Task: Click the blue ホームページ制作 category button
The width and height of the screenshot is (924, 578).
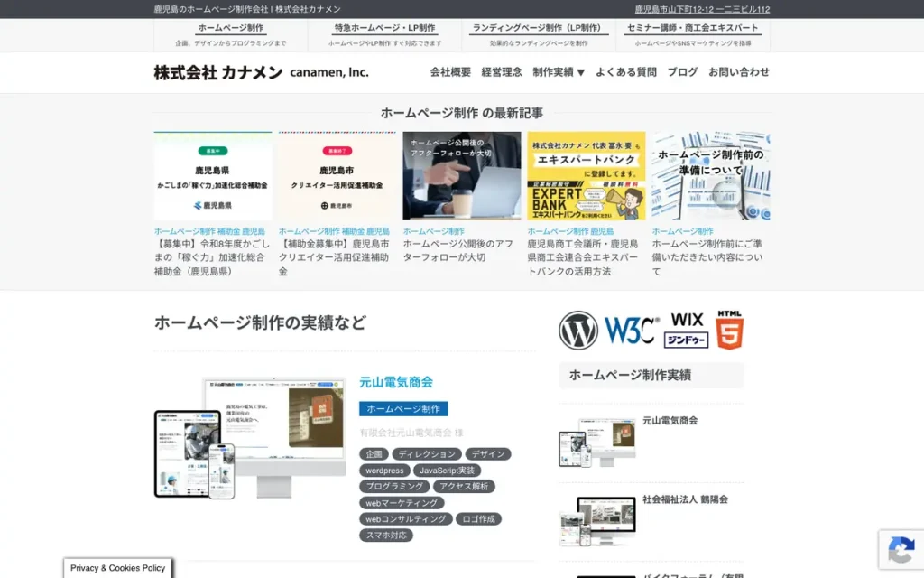Action: (403, 409)
